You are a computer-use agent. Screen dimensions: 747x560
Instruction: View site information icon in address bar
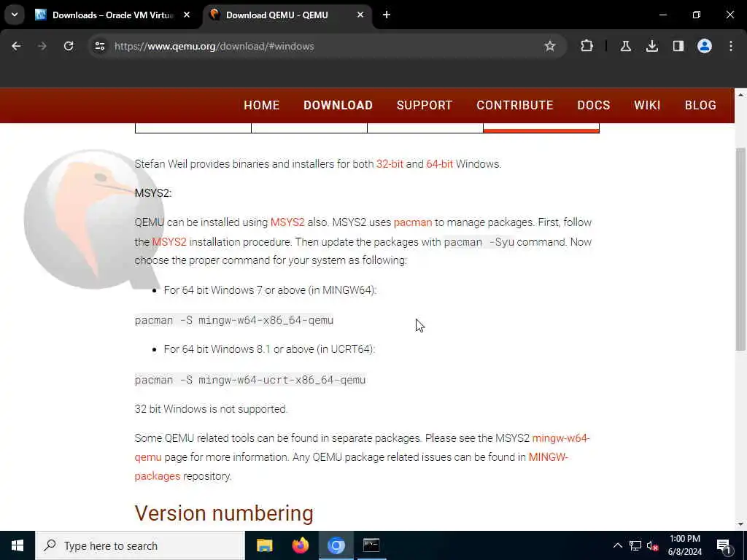[99, 46]
